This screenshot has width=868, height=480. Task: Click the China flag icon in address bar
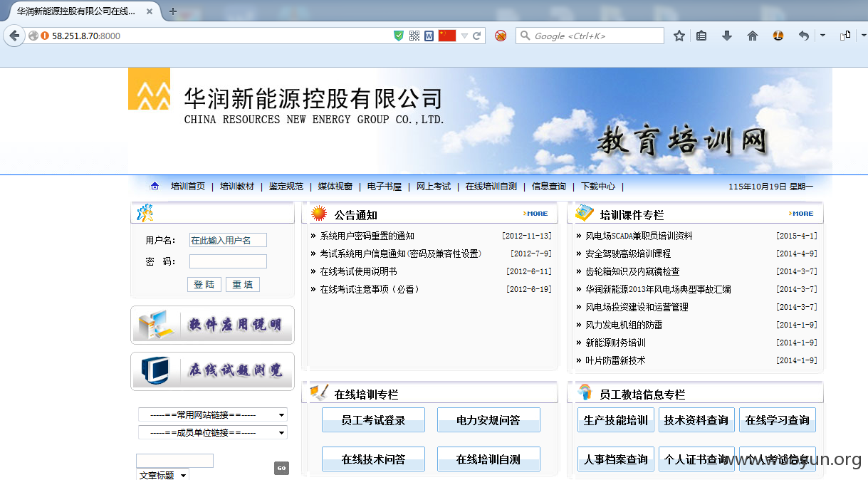446,36
